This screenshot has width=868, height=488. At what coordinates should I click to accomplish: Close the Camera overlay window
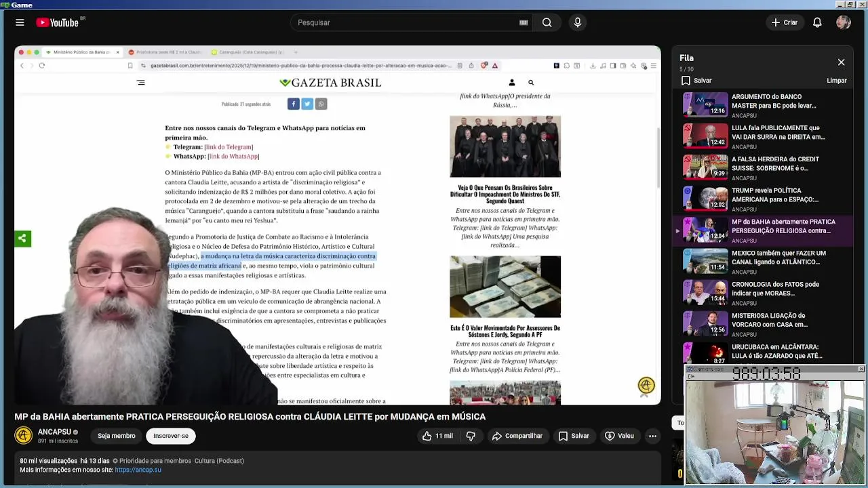click(861, 369)
